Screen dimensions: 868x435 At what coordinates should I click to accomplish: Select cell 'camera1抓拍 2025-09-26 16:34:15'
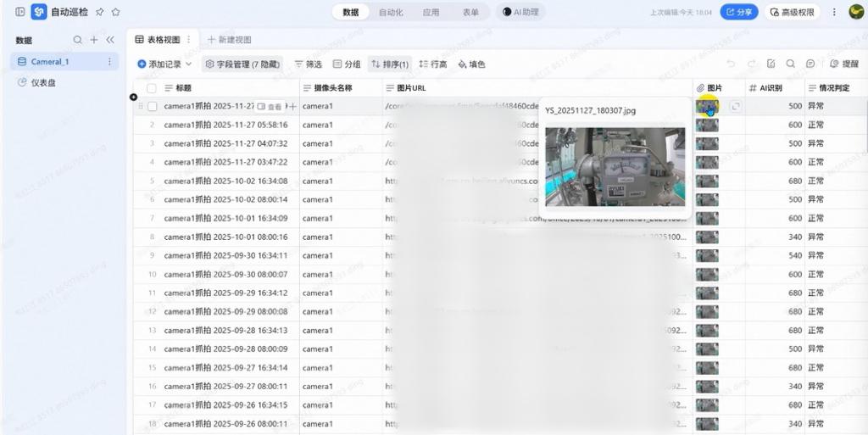pyautogui.click(x=225, y=405)
